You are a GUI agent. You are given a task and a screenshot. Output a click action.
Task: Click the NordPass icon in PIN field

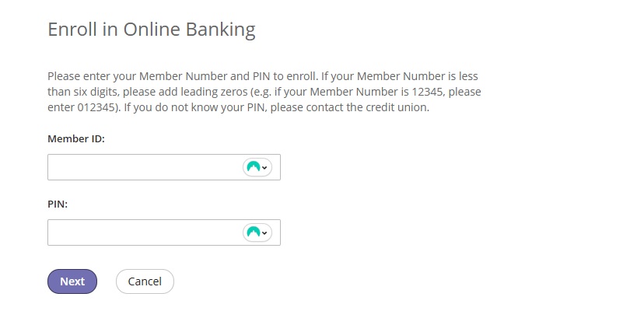pos(253,232)
